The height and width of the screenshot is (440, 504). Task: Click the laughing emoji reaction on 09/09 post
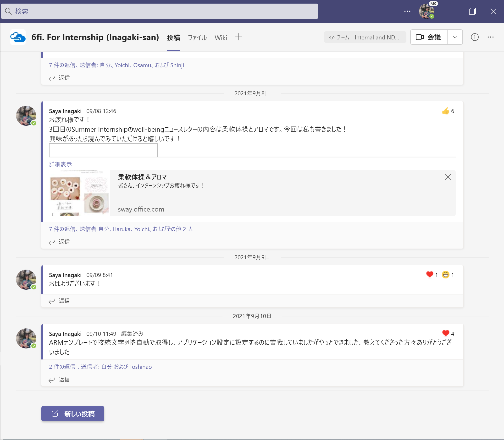[445, 275]
